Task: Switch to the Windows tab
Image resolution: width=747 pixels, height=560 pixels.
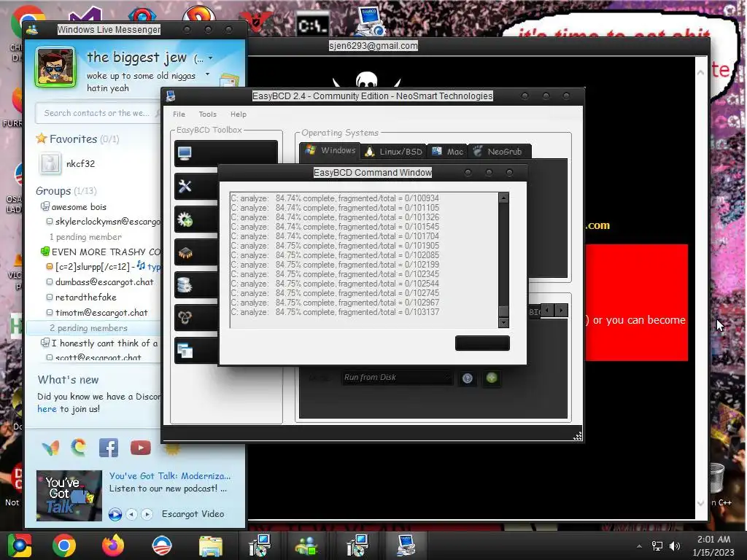Action: click(x=330, y=150)
